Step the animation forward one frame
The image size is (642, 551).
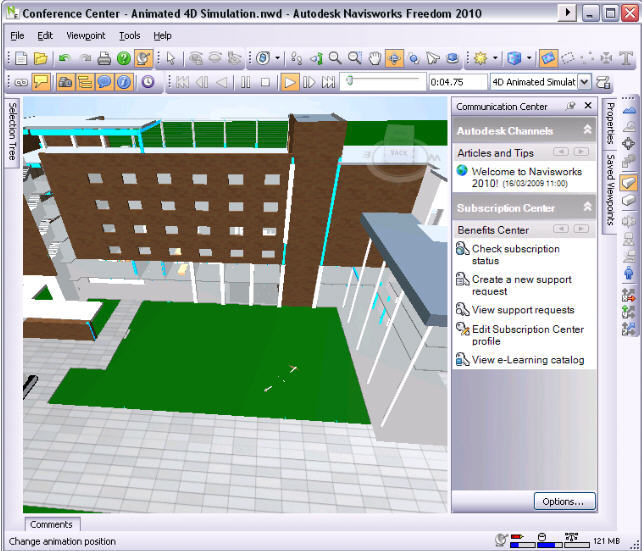(x=309, y=82)
